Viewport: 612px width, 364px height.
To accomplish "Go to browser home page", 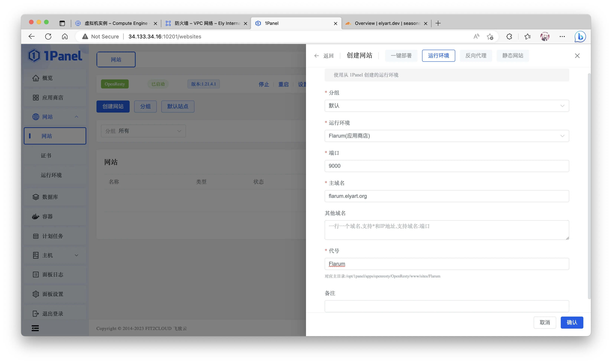I will (x=65, y=37).
